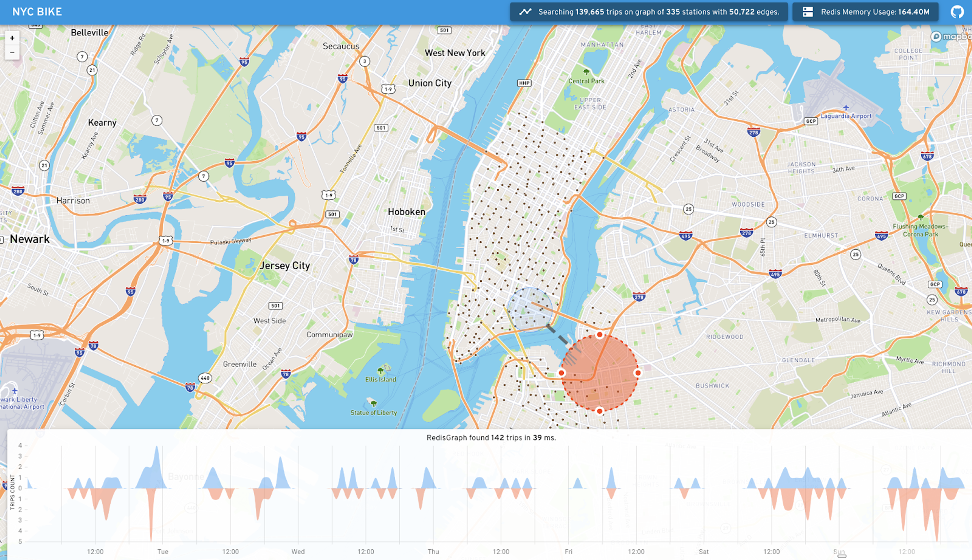
Task: Click the NYC BIKE title
Action: coord(37,12)
